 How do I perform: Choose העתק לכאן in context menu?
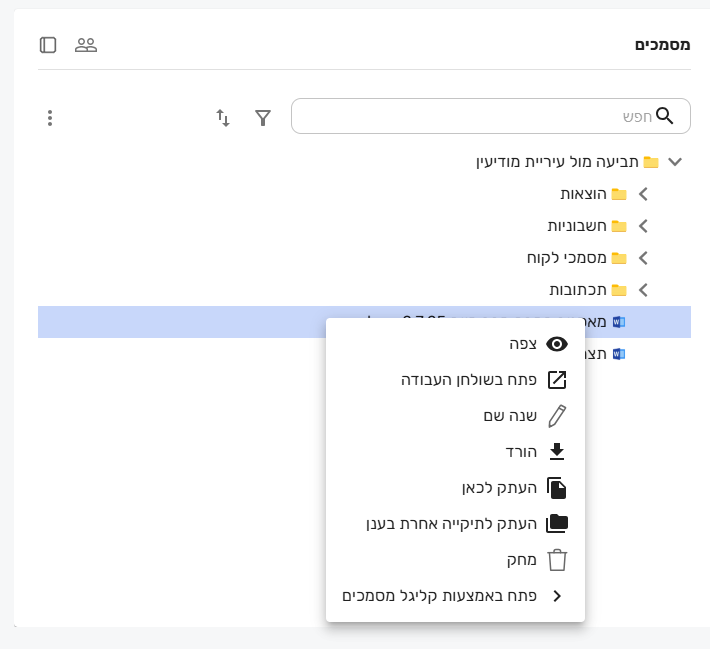pos(499,488)
